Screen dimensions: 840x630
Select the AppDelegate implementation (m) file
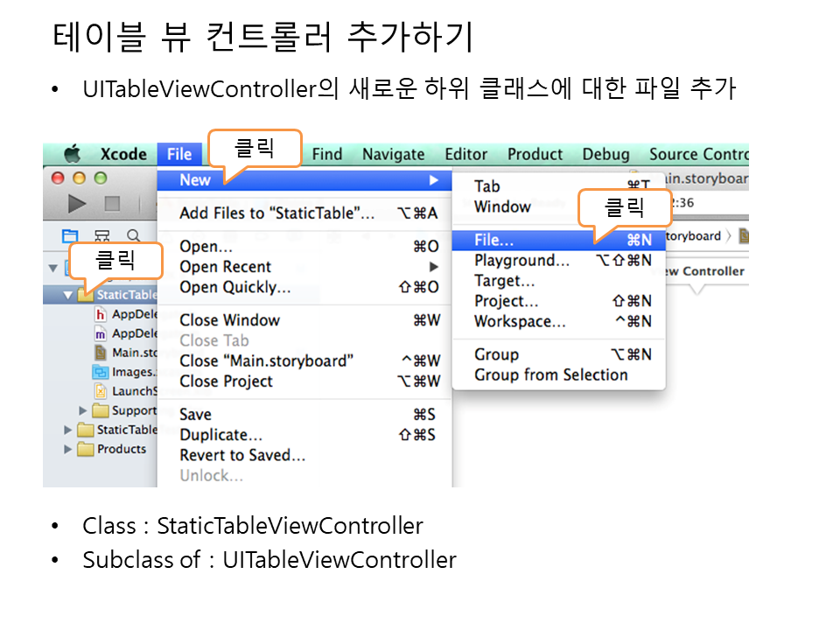tap(101, 333)
